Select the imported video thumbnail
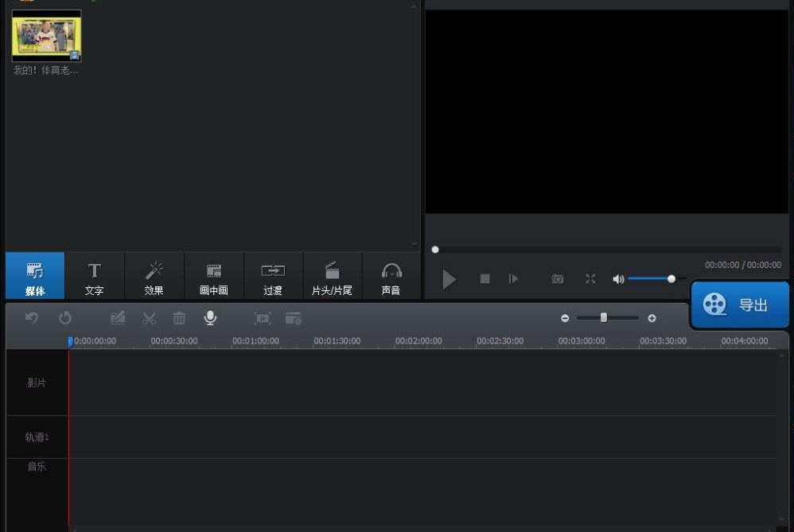Screen dimensions: 794x532 pyautogui.click(x=46, y=36)
